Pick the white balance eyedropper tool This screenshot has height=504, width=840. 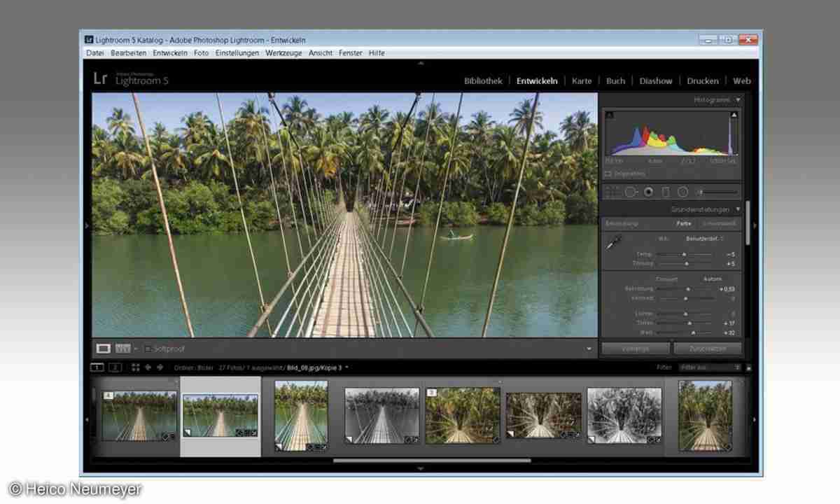613,242
